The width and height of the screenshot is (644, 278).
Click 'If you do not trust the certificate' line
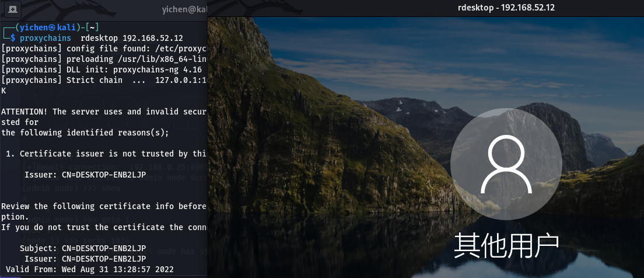pyautogui.click(x=104, y=227)
